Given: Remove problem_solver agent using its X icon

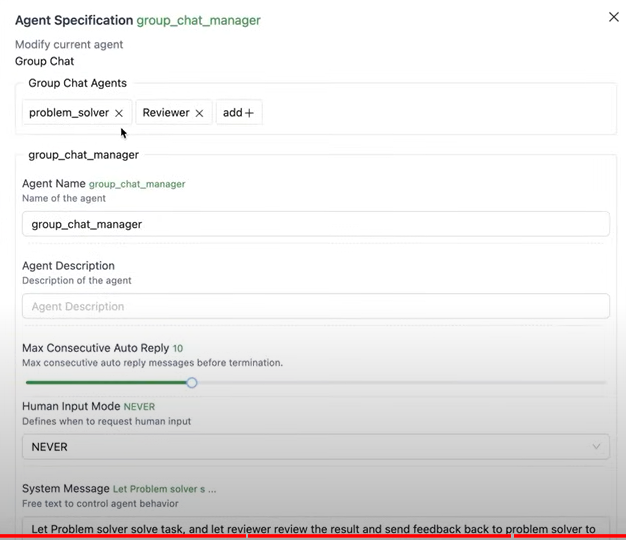Looking at the screenshot, I should point(119,113).
